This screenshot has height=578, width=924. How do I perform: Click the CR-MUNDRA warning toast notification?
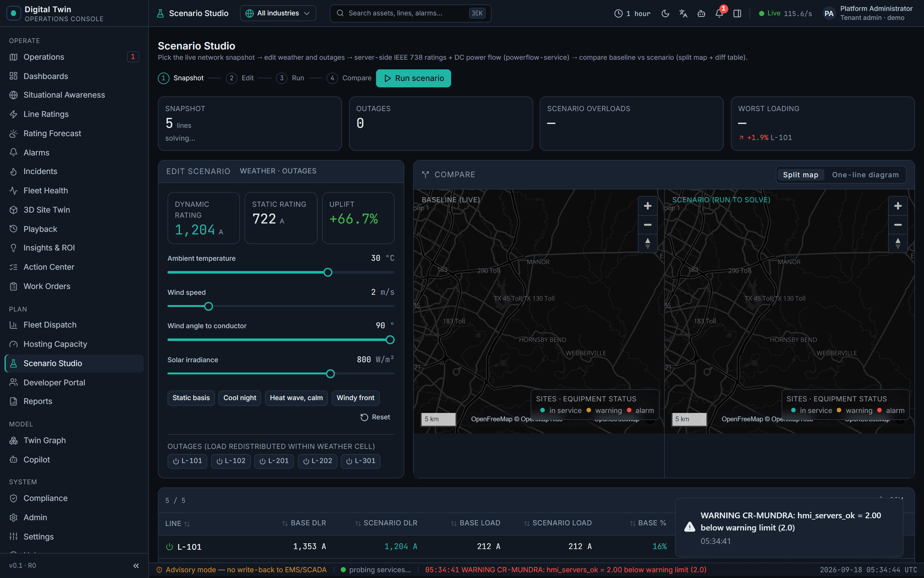tap(789, 528)
